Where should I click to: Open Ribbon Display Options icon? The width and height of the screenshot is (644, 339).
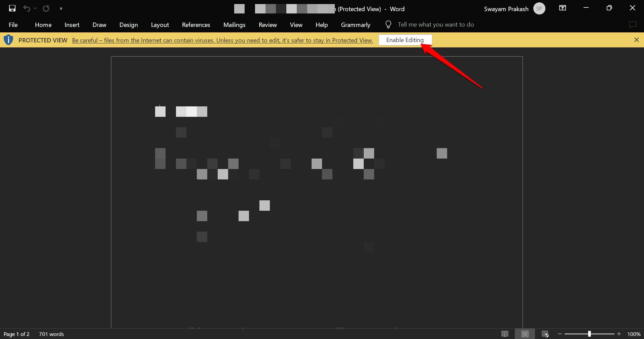click(x=563, y=8)
